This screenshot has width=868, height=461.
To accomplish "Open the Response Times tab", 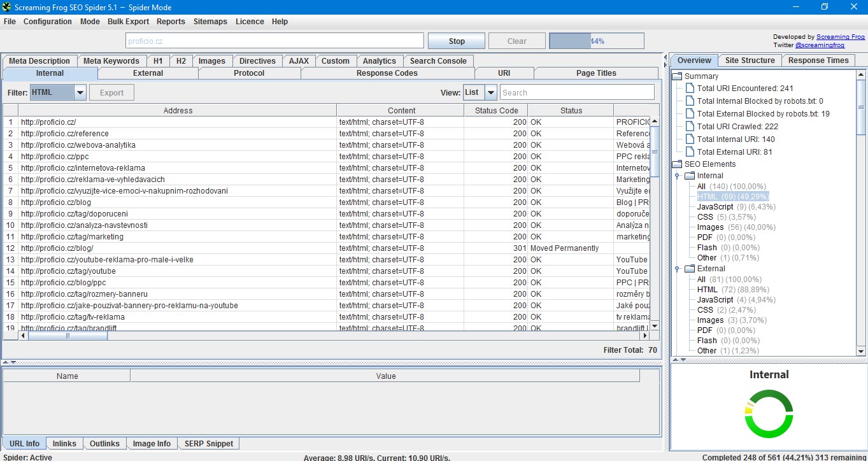I will tap(818, 60).
